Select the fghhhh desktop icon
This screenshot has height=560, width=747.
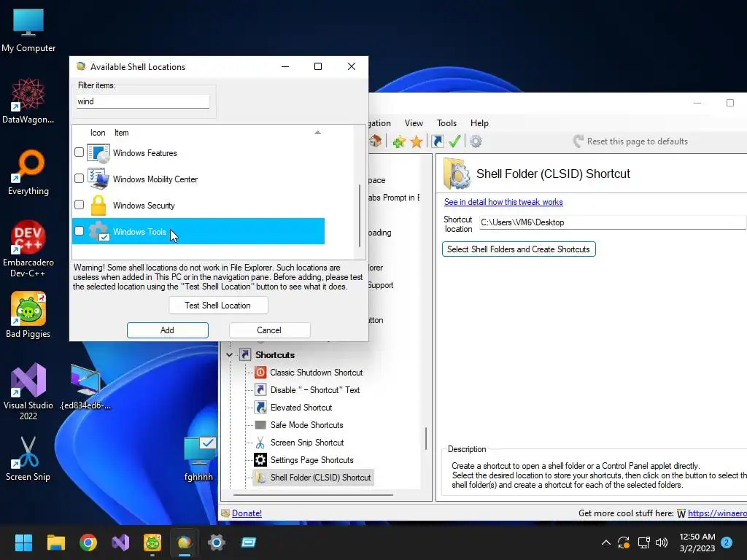tap(198, 459)
